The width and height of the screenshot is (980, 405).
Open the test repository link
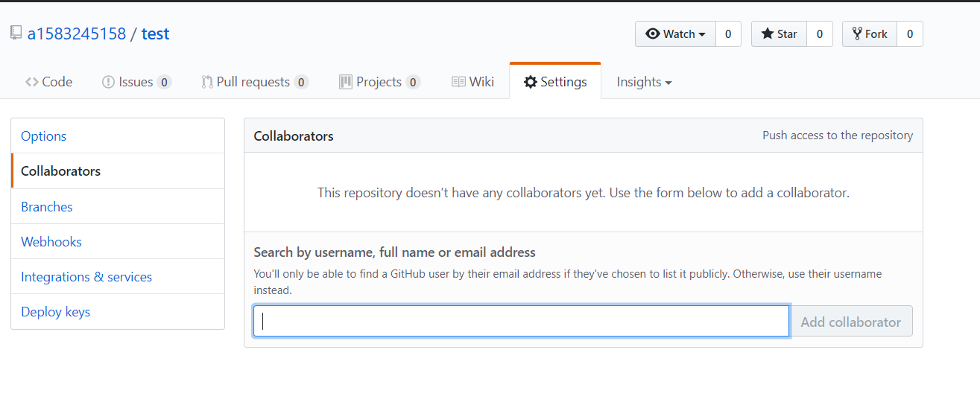point(155,34)
